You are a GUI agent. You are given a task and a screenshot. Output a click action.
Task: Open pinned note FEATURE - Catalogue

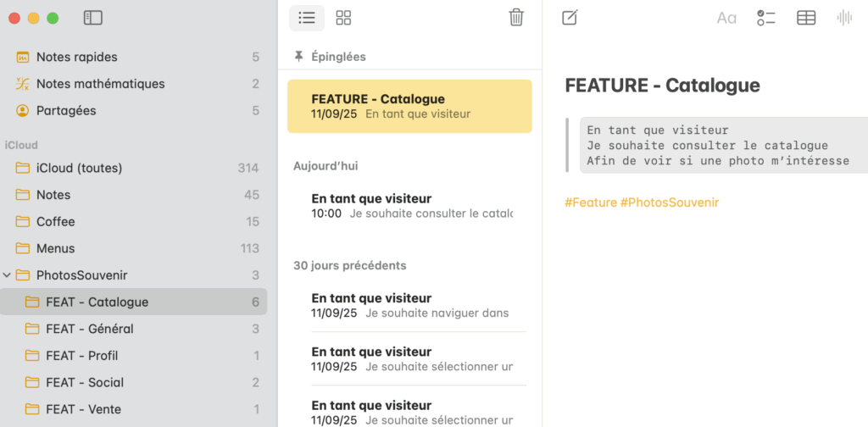pos(409,106)
